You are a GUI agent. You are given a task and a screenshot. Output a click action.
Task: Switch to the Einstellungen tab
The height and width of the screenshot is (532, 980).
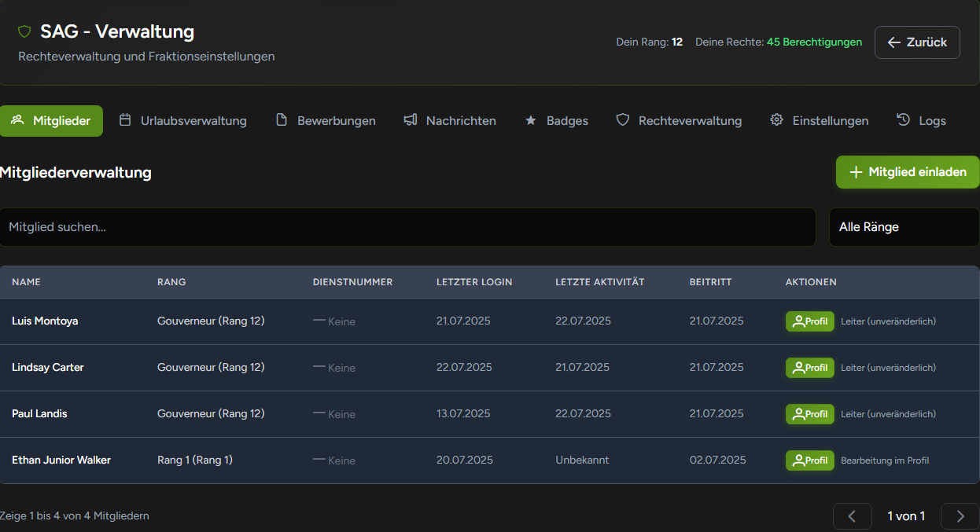click(x=820, y=121)
